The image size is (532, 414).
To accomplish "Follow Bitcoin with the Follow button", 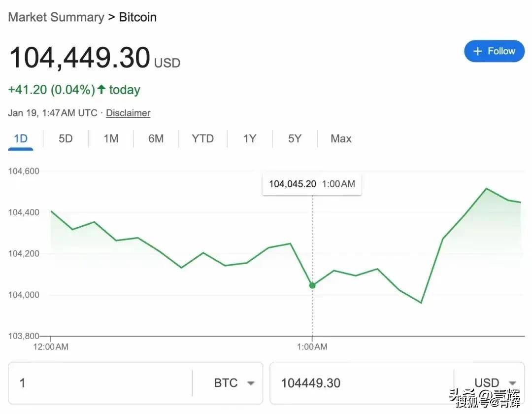I will pos(495,51).
